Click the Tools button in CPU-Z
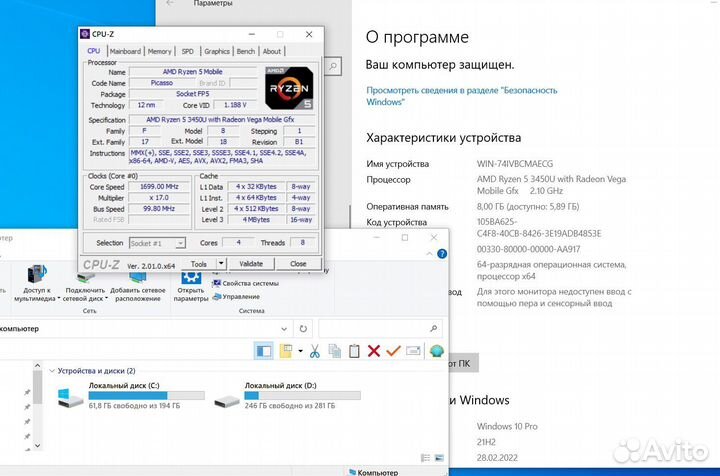Screen dimensions: 720x476 pos(199,264)
